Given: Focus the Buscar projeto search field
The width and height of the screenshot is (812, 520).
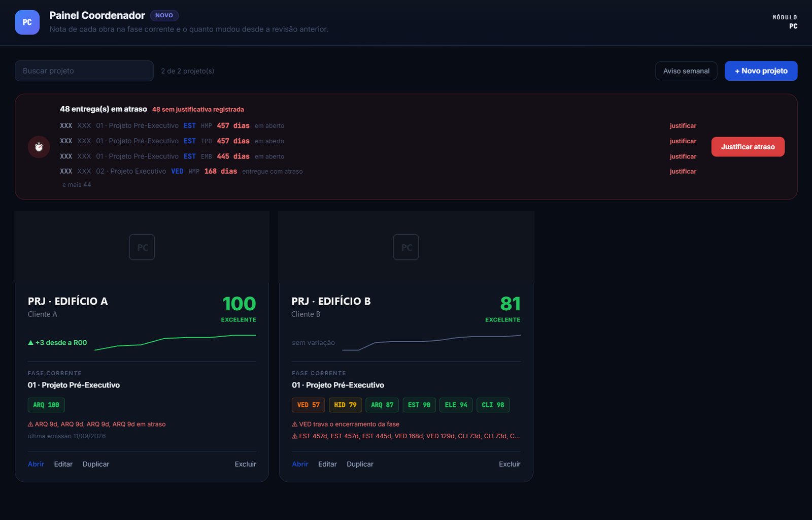Looking at the screenshot, I should [84, 71].
